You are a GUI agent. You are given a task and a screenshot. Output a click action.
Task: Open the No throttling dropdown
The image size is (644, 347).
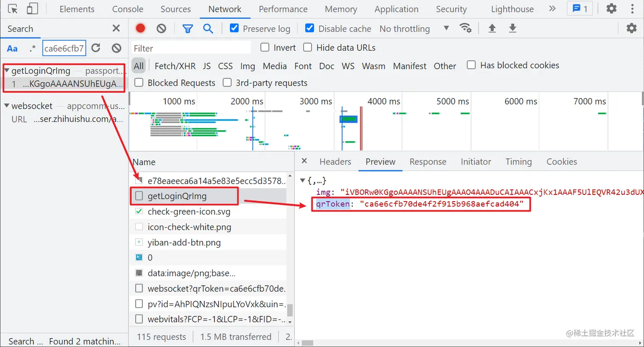[414, 29]
